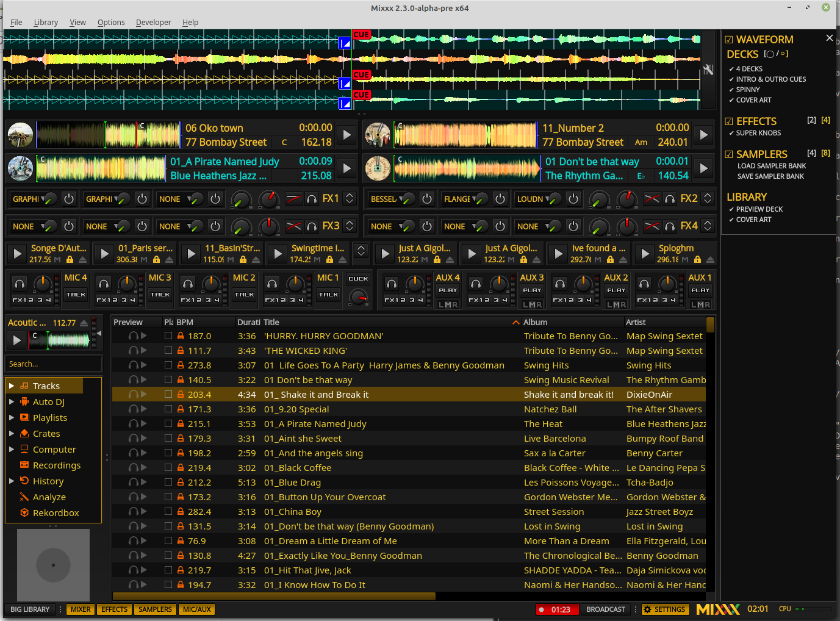The height and width of the screenshot is (621, 840).
Task: Open the Developer menu
Action: click(153, 23)
